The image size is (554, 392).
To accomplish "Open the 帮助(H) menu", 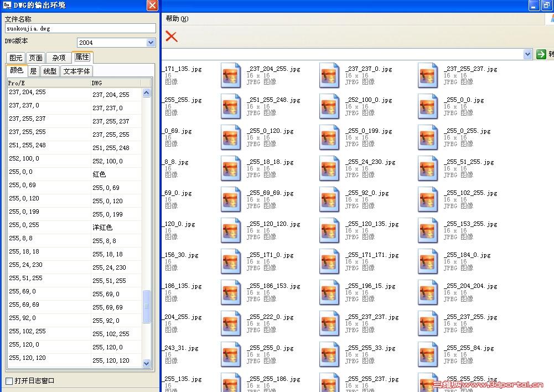I will 177,19.
